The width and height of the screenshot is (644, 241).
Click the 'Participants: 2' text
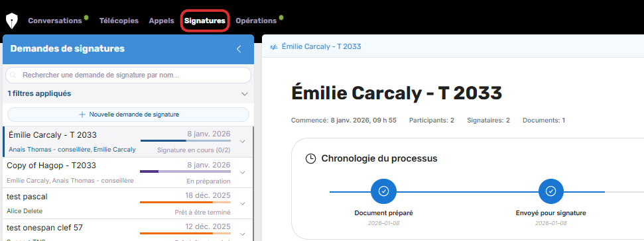point(432,120)
